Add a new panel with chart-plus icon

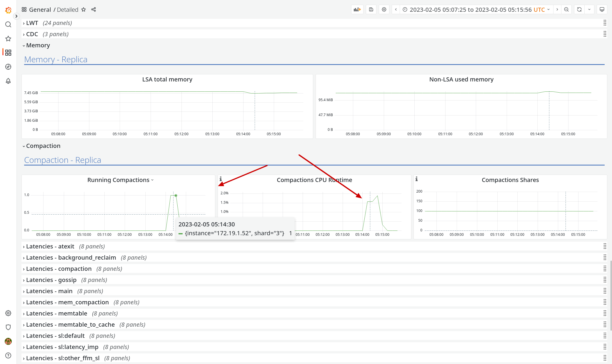[x=357, y=9]
